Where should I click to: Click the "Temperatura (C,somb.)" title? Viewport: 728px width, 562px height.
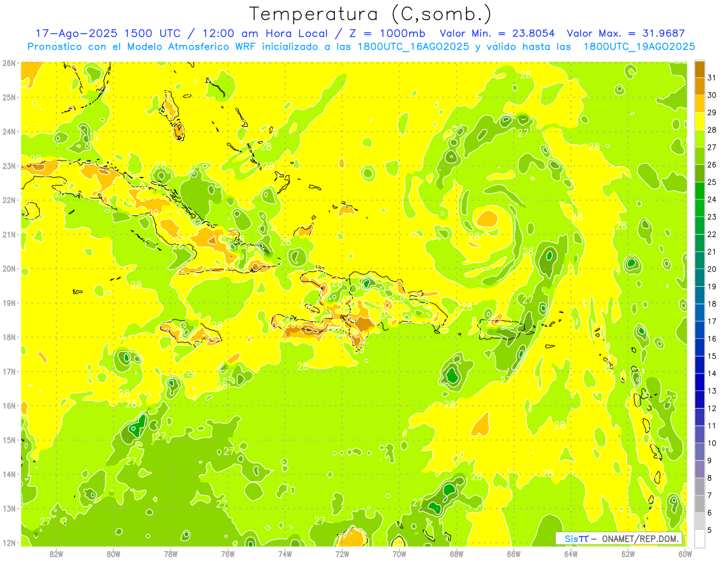click(371, 14)
